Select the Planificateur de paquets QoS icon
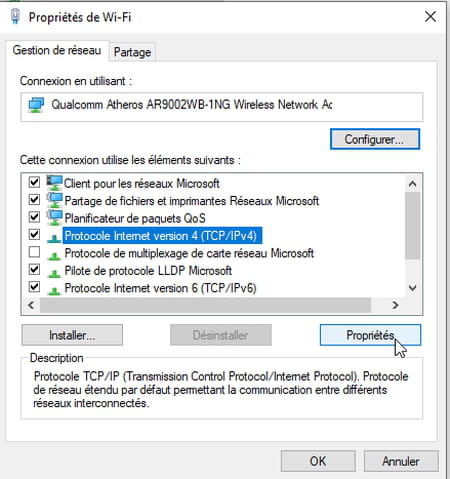This screenshot has width=450, height=479. [54, 217]
